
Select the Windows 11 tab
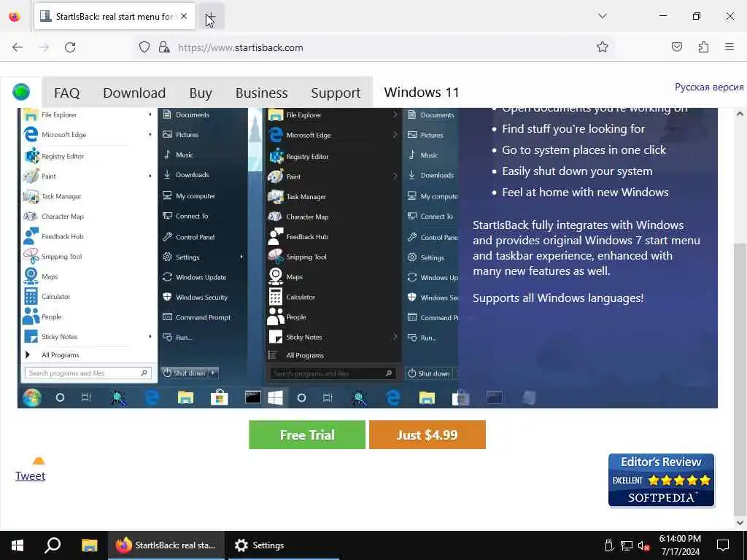(x=422, y=92)
